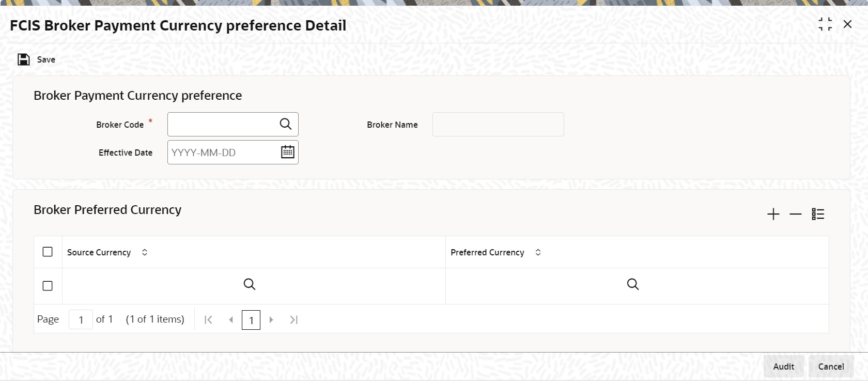Click the Save floppy disk icon
The image size is (868, 381).
pyautogui.click(x=24, y=59)
